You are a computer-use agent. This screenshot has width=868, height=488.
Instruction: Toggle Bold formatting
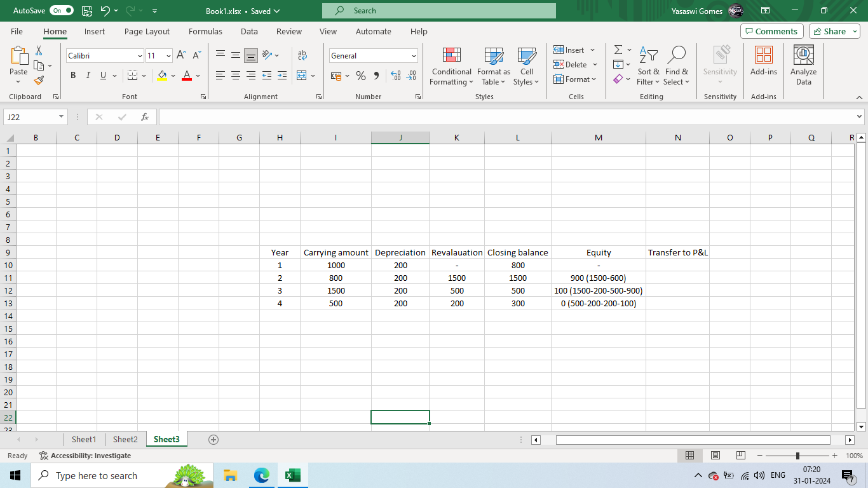point(73,76)
